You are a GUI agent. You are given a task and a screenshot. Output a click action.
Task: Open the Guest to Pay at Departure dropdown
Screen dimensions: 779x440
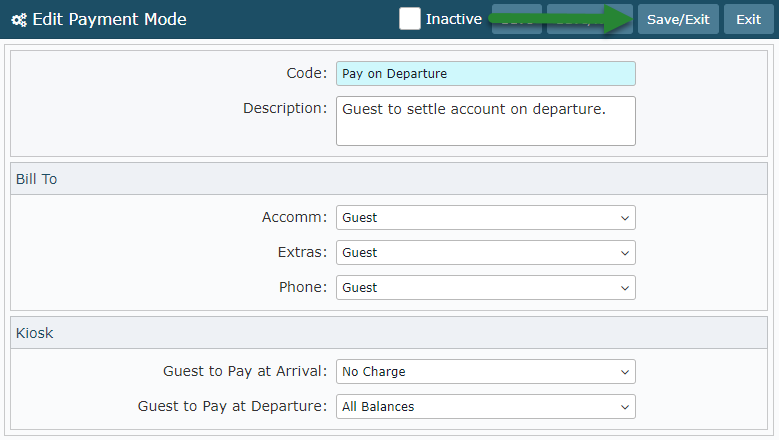click(x=485, y=407)
